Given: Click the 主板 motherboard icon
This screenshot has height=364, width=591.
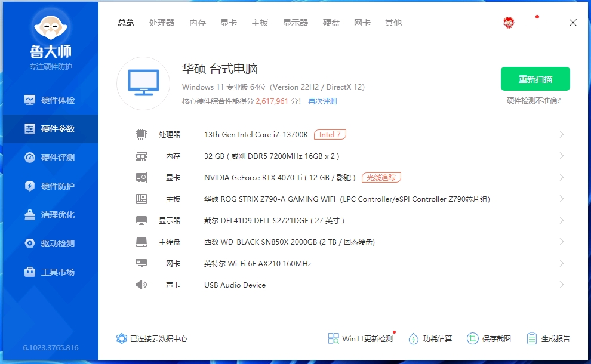Looking at the screenshot, I should 141,199.
